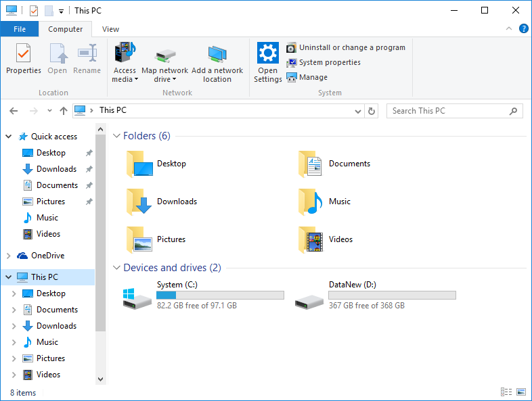Refresh the This PC view

click(x=372, y=111)
